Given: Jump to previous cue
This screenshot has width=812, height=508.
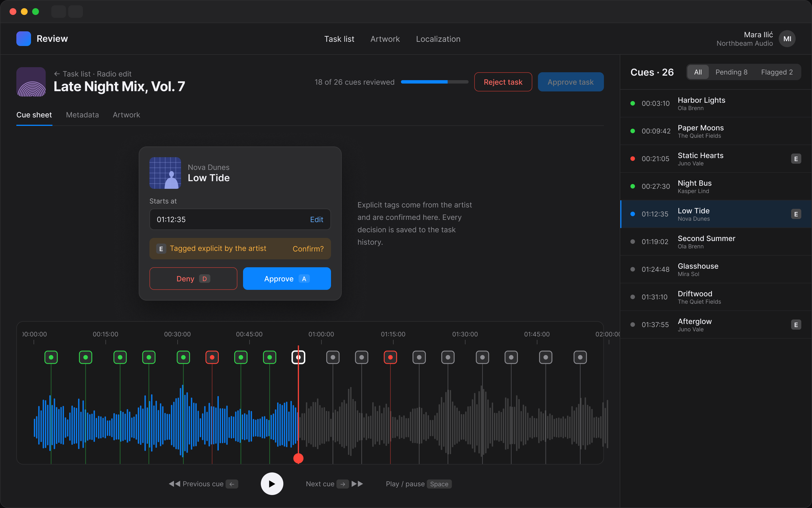Looking at the screenshot, I should tap(203, 484).
